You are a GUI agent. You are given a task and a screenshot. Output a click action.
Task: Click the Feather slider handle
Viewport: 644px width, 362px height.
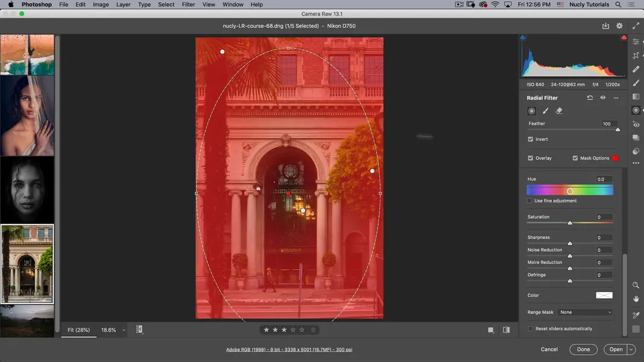617,130
